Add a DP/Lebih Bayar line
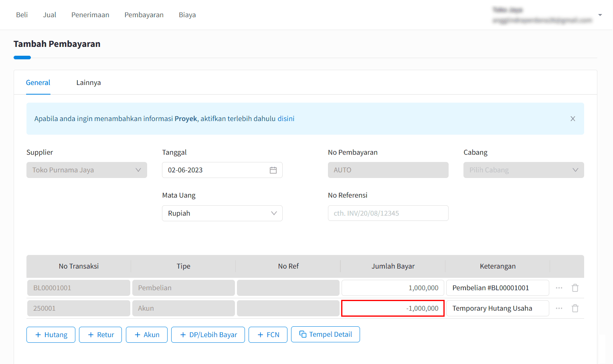Screen dimensions: 613x364 pyautogui.click(x=208, y=335)
